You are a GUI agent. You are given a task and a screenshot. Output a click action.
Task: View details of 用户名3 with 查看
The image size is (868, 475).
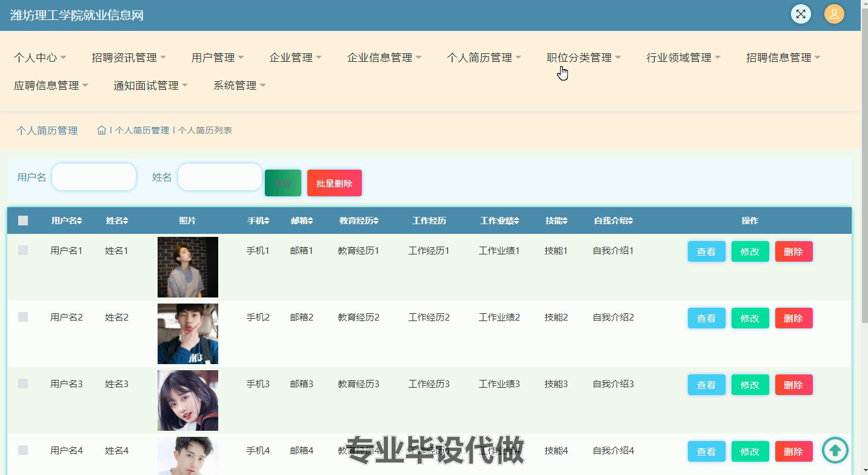pos(706,385)
